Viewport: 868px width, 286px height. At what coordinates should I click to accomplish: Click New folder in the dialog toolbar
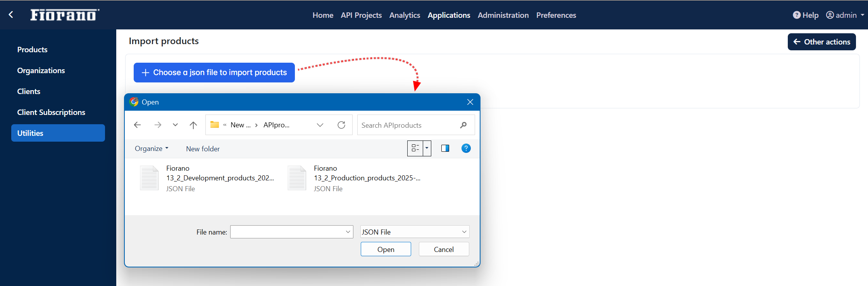pos(203,149)
